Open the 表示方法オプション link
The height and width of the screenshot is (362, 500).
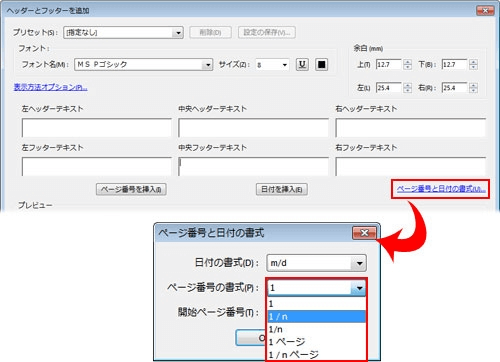50,87
